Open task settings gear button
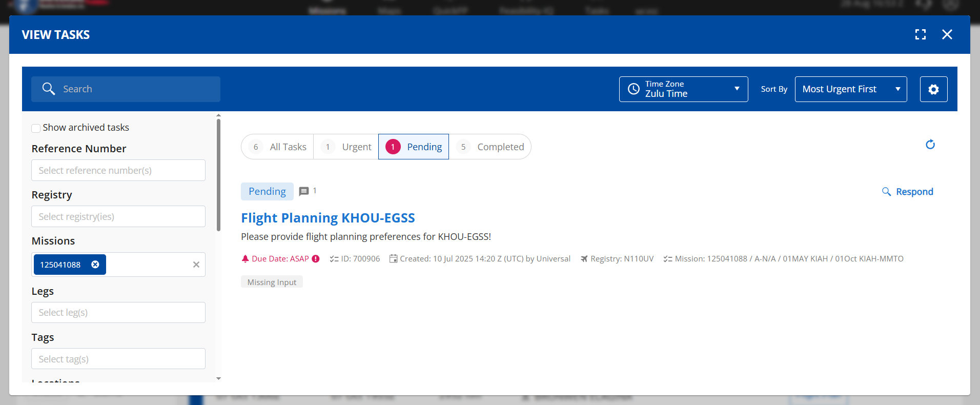The height and width of the screenshot is (405, 980). coord(933,89)
